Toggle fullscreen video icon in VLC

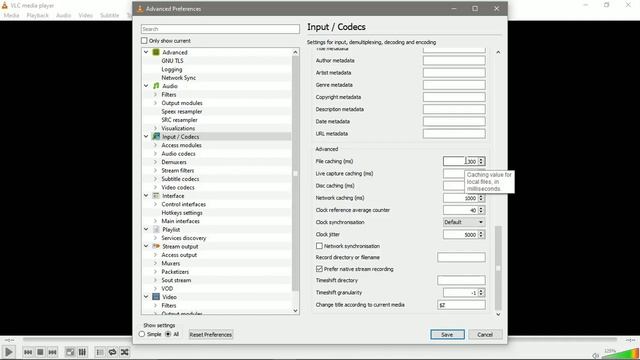point(70,352)
